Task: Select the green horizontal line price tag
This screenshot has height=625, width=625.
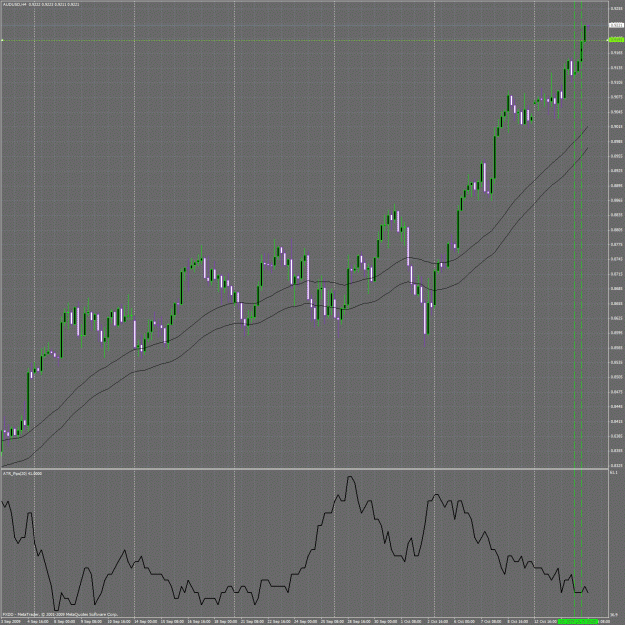Action: click(615, 40)
